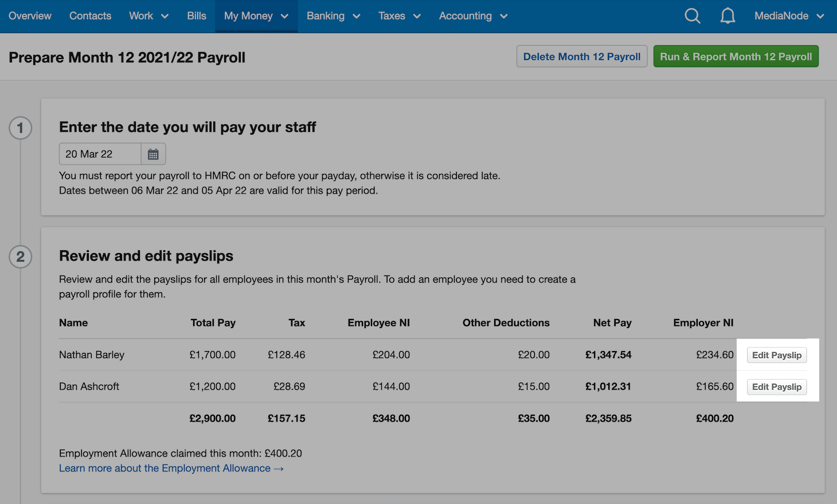This screenshot has width=837, height=504.
Task: Click Nathan Barley's other deductions £20.00
Action: [x=534, y=355]
